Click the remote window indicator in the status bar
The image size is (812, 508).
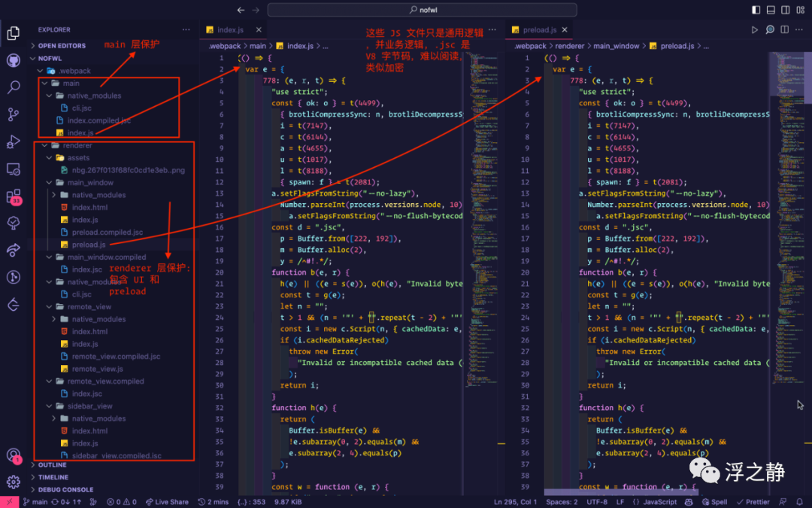[9, 502]
